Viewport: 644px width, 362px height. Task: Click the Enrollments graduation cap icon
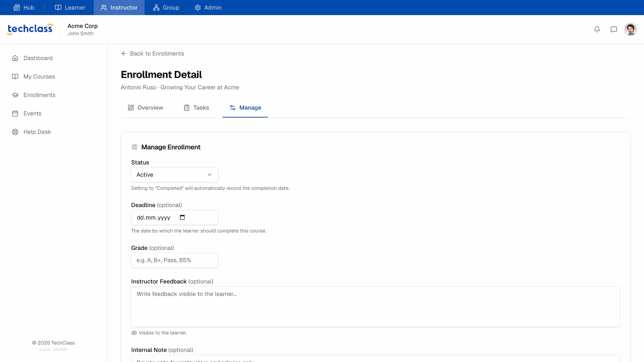tap(15, 95)
